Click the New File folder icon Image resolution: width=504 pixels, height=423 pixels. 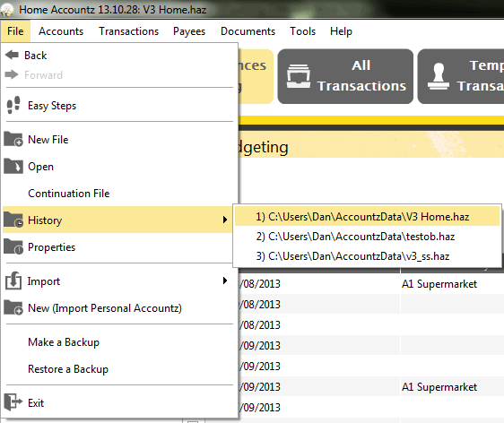pyautogui.click(x=13, y=139)
